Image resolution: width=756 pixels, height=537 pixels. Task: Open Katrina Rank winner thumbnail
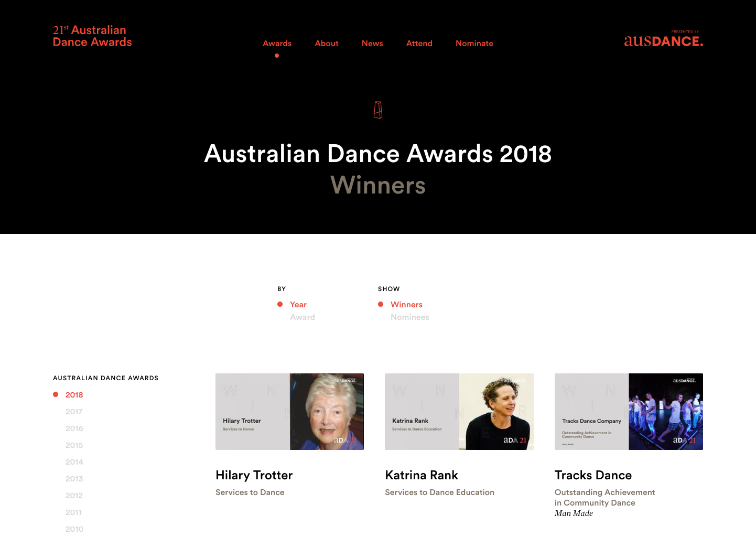459,412
